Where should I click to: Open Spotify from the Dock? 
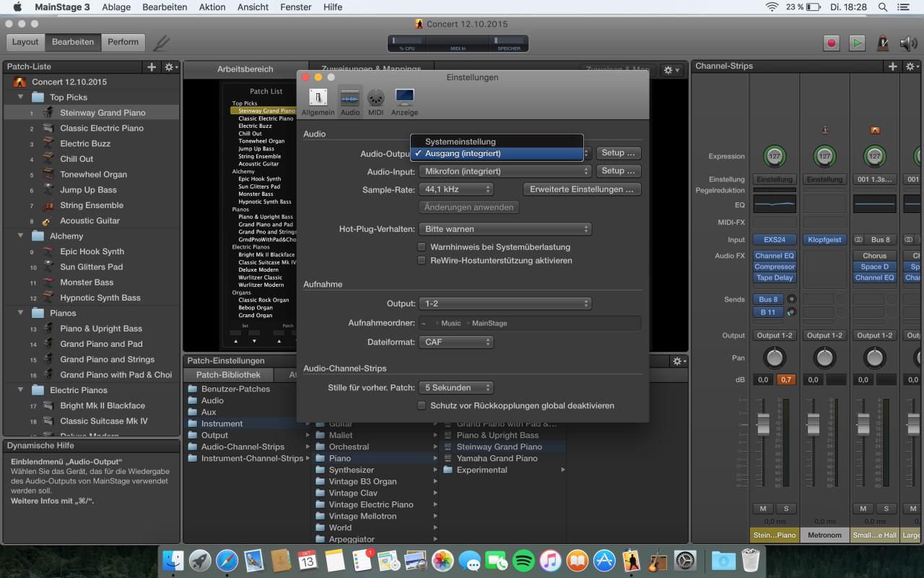click(523, 560)
